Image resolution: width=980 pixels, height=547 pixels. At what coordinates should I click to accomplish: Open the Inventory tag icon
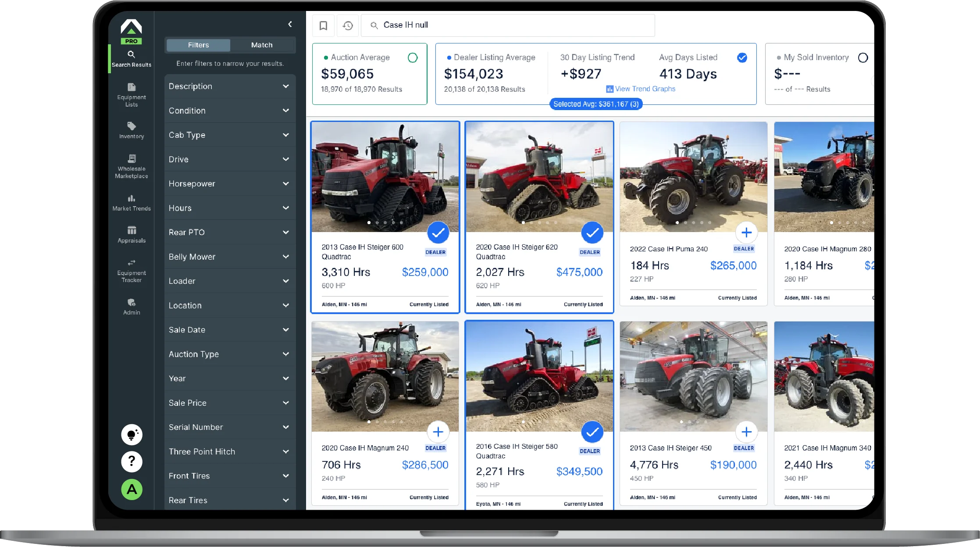[131, 126]
